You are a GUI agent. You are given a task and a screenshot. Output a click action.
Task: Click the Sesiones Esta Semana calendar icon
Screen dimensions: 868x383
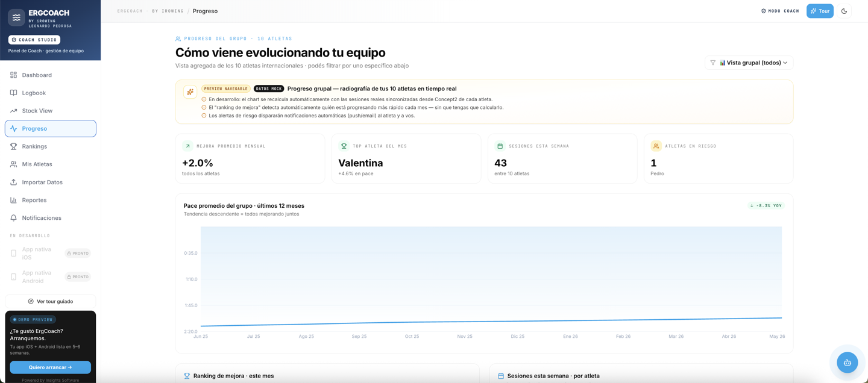(500, 146)
